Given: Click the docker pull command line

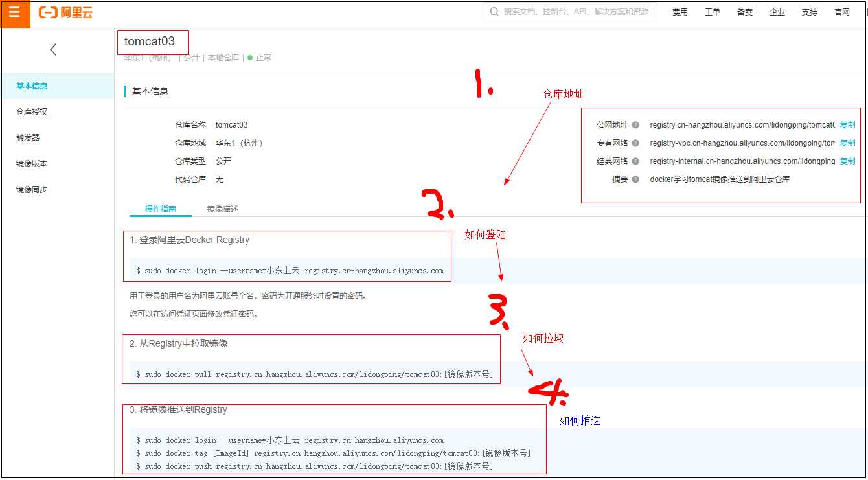Looking at the screenshot, I should tap(314, 374).
